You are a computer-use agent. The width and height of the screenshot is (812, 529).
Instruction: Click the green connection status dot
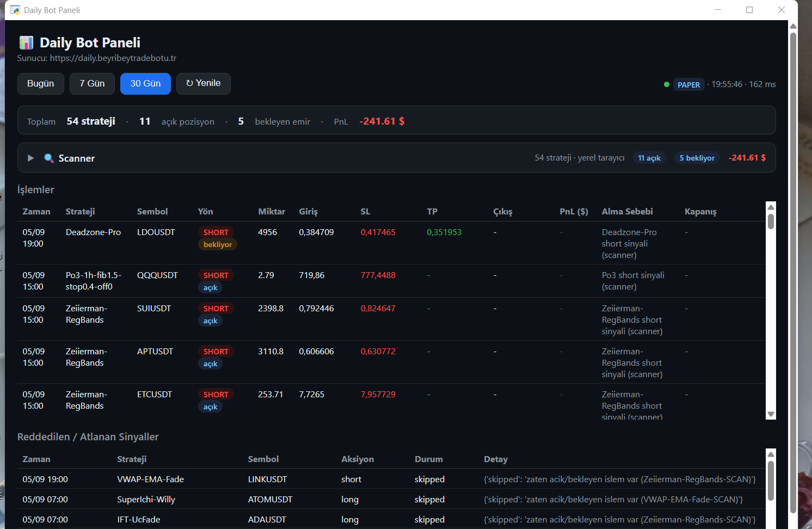click(x=667, y=84)
